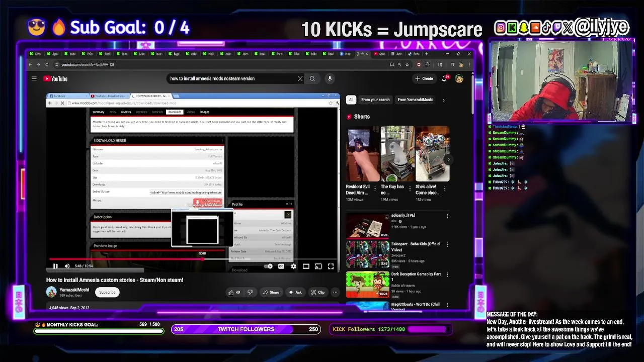Close the active YouTube tab
The image size is (644, 362).
click(367, 54)
